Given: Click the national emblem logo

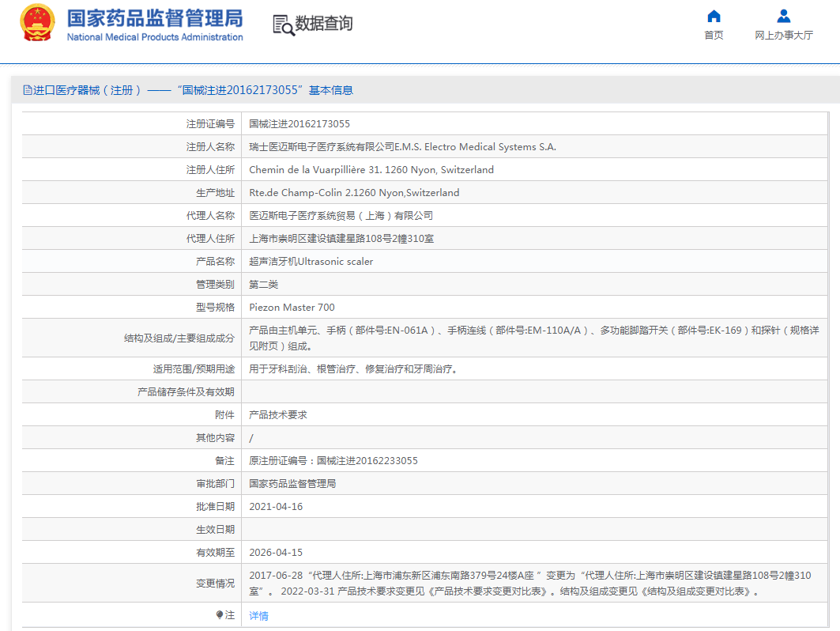Looking at the screenshot, I should [37, 24].
